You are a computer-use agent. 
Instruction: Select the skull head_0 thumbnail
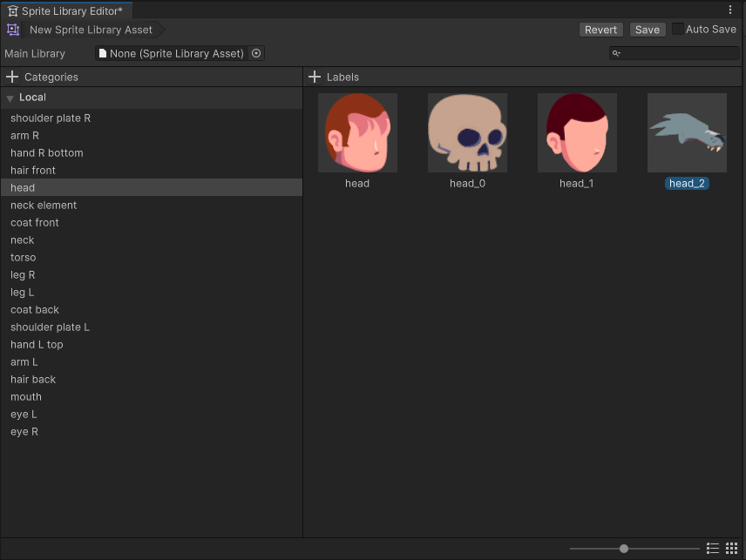tap(467, 132)
